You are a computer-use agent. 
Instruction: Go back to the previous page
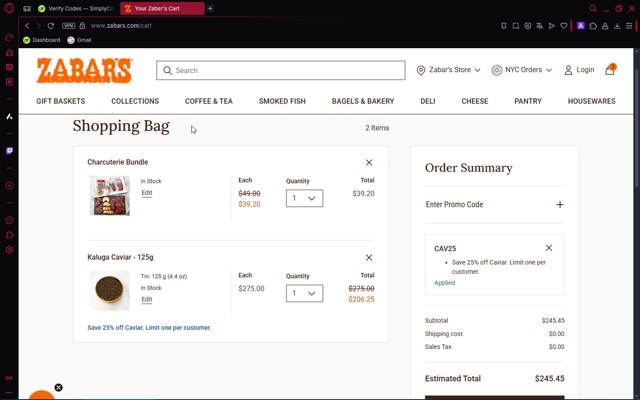(x=27, y=26)
